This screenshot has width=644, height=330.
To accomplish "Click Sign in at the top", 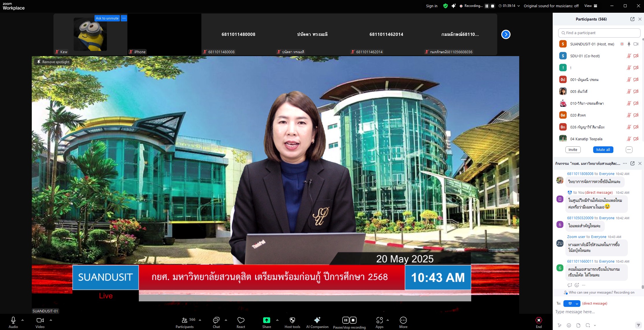I will [432, 6].
